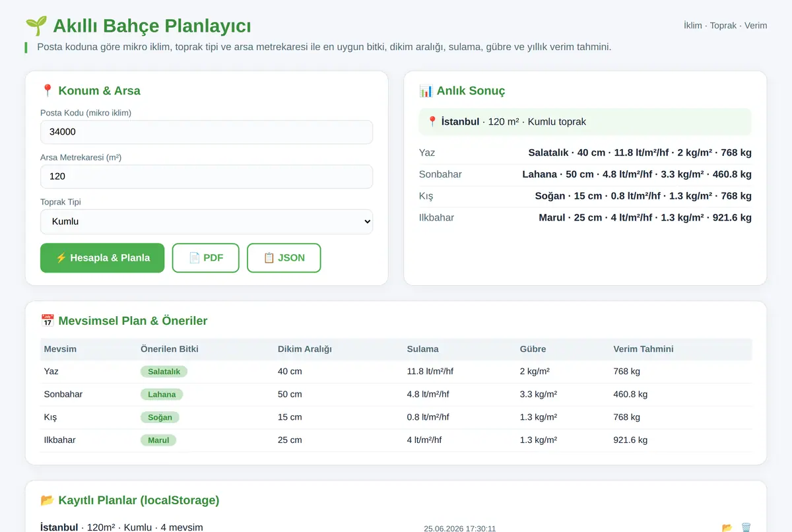
Task: Click the chart icon beside Anlık Sonuç
Action: 426,90
